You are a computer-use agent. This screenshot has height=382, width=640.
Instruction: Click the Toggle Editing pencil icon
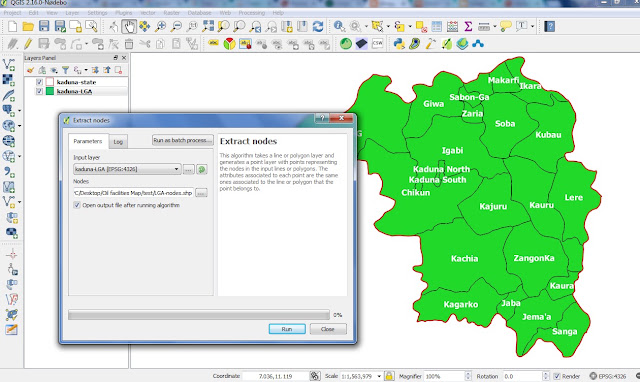(28, 44)
